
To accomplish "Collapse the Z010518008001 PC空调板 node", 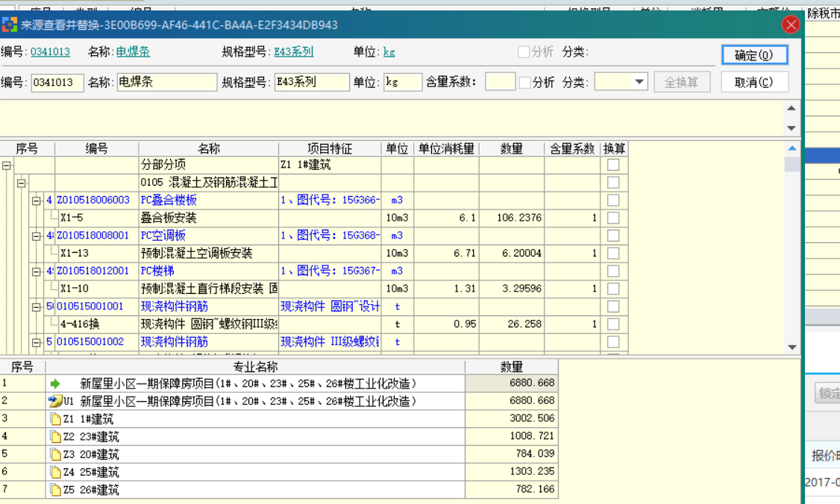I will pyautogui.click(x=36, y=236).
